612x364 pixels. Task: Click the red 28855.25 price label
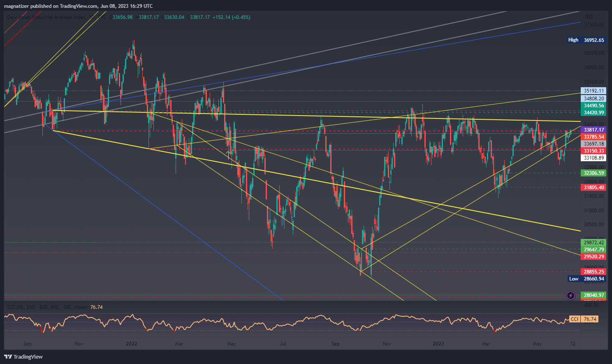(x=593, y=272)
